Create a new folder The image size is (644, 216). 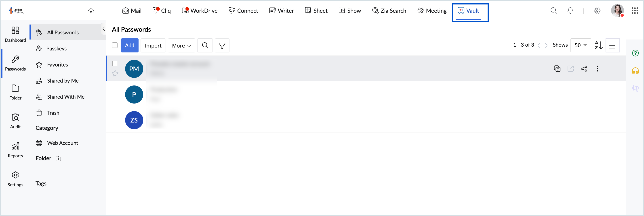point(58,158)
